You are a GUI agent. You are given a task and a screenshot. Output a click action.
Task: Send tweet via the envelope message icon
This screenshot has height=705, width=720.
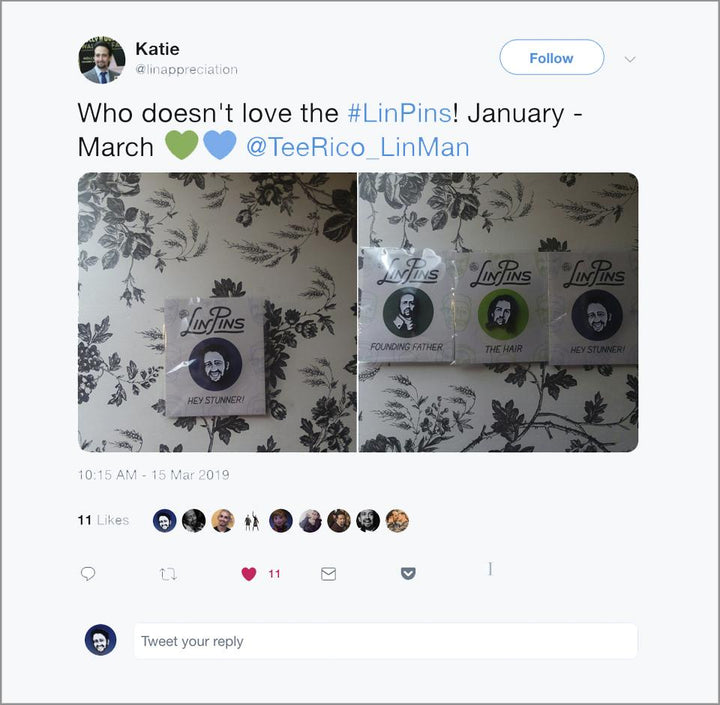[x=328, y=574]
